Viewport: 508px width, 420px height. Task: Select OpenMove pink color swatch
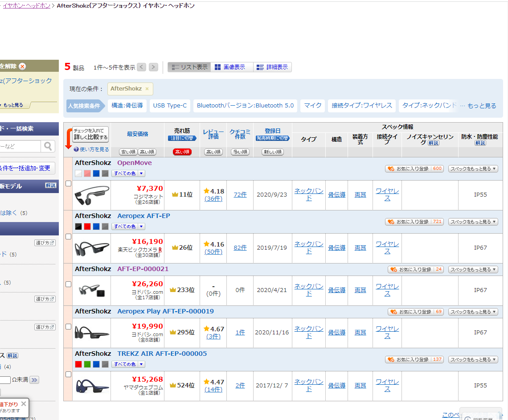(87, 173)
